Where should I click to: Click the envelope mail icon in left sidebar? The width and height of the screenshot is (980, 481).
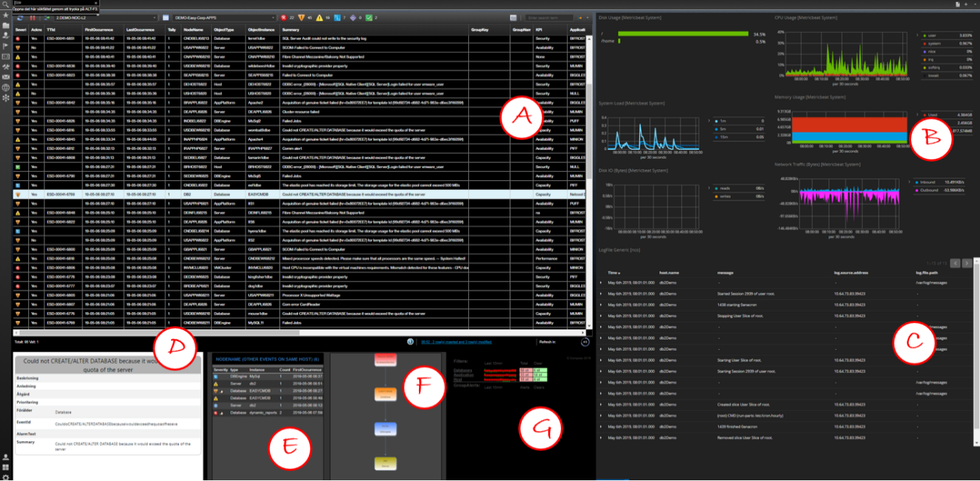click(6, 76)
